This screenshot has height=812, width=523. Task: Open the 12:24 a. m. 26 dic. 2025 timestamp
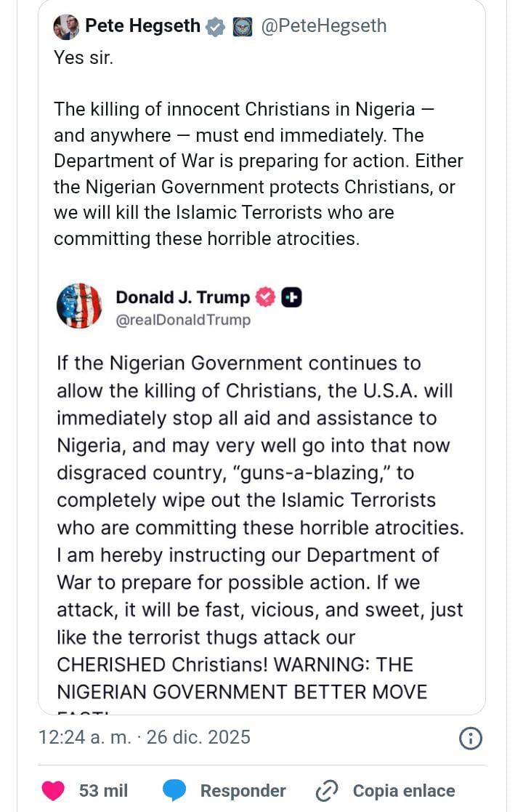tap(145, 737)
